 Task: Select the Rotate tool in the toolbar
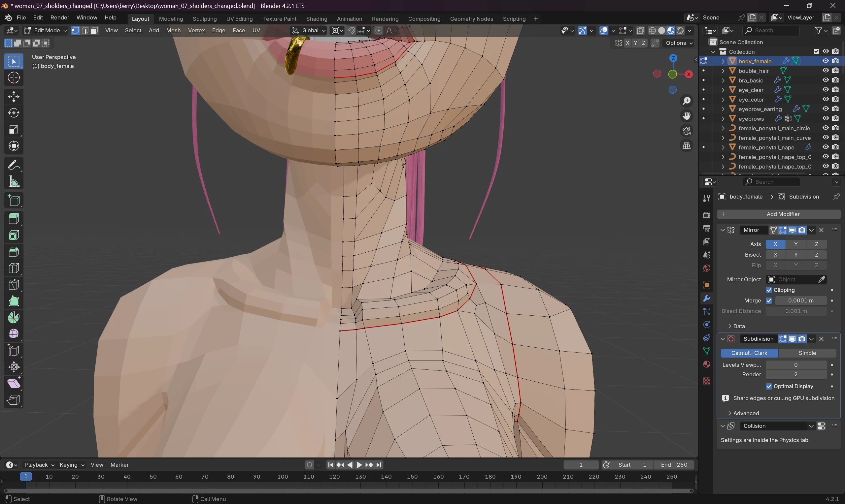[14, 113]
